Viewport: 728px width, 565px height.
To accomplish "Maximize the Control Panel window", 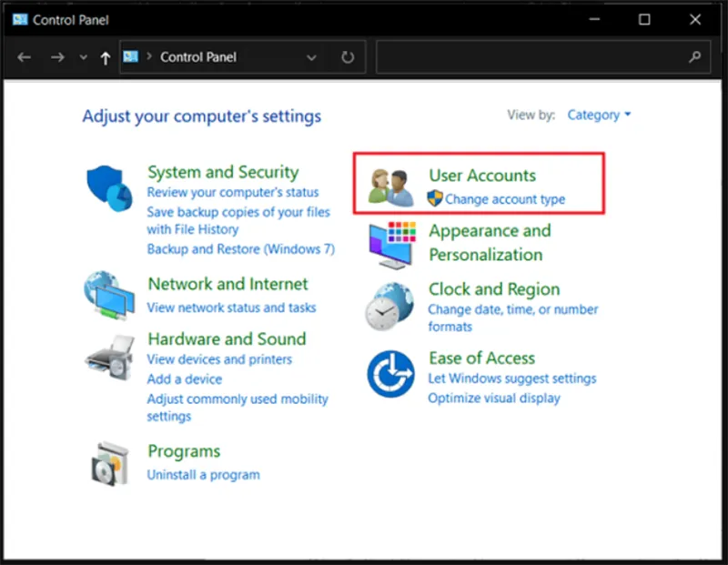I will (x=644, y=19).
